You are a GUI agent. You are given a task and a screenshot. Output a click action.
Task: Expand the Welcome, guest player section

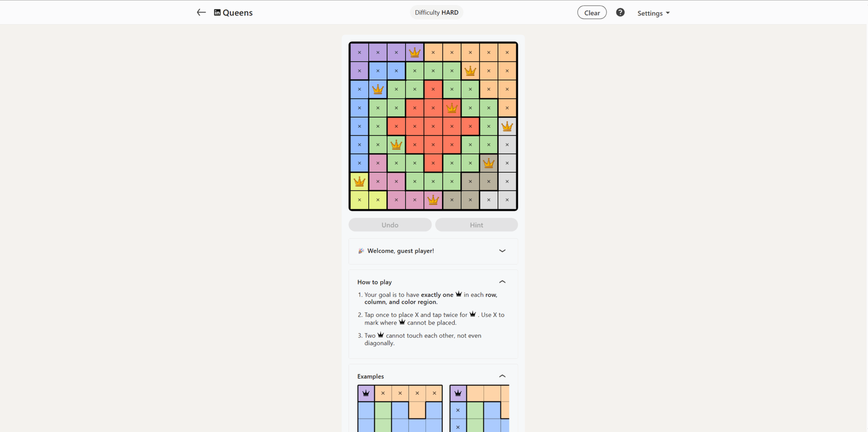(x=502, y=251)
